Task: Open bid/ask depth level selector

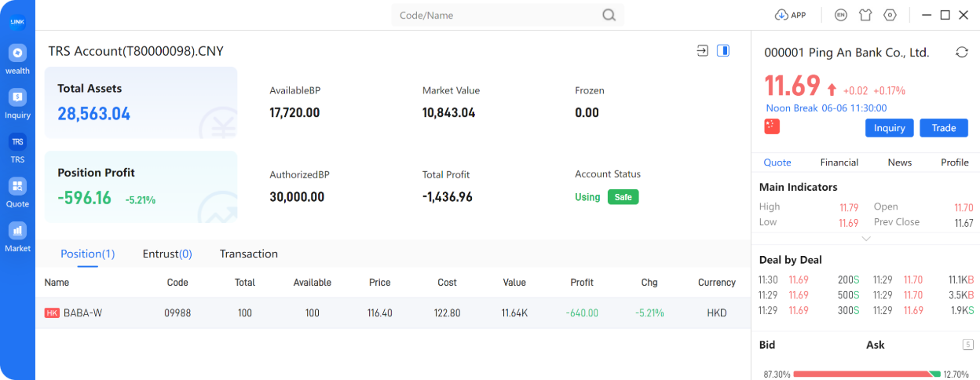Action: click(968, 345)
